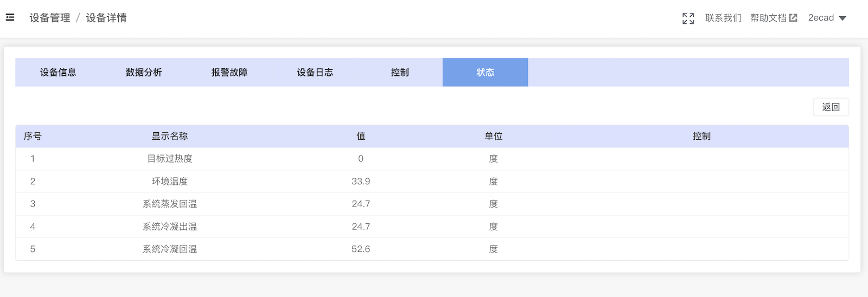Image resolution: width=868 pixels, height=297 pixels.
Task: Click 设备详情 breadcrumb
Action: tap(106, 18)
